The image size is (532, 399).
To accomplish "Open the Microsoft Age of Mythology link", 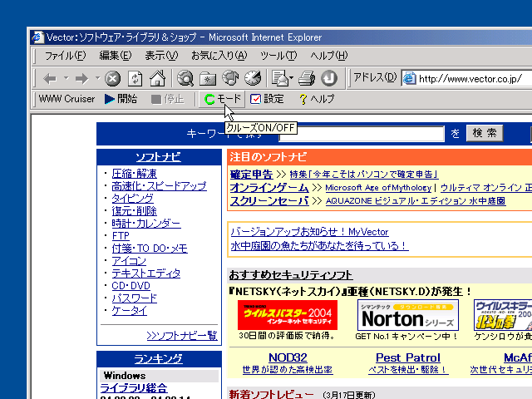I will pos(378,188).
